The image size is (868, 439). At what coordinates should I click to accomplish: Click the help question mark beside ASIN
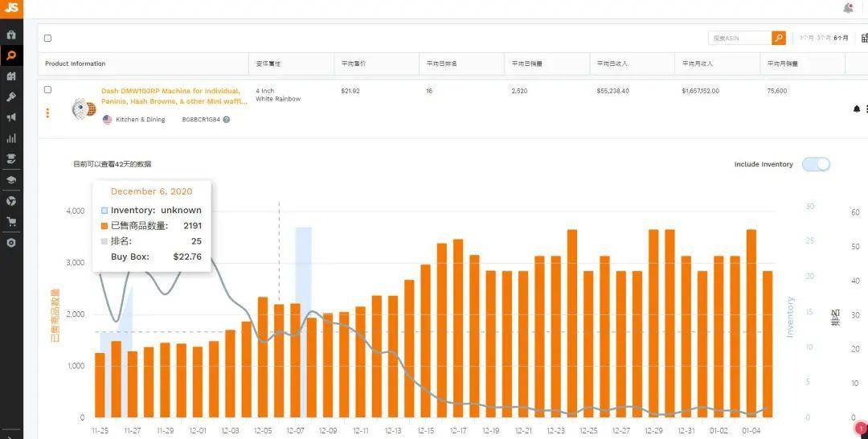[227, 120]
